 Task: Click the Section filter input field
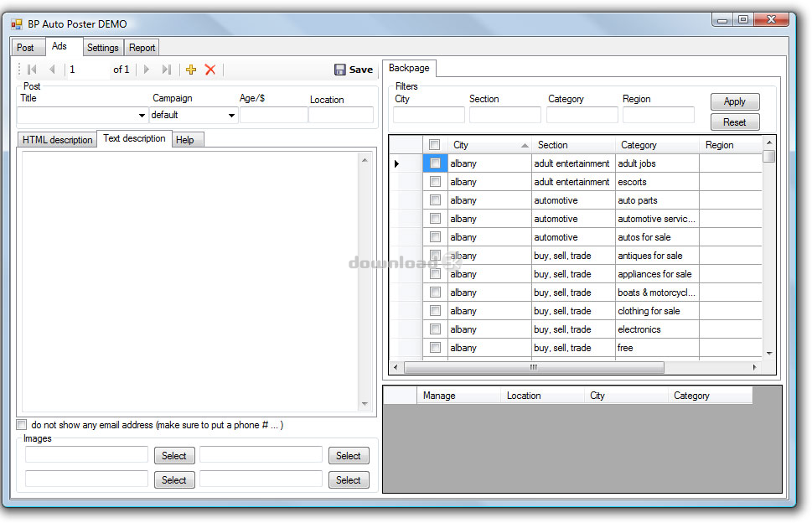(x=505, y=115)
